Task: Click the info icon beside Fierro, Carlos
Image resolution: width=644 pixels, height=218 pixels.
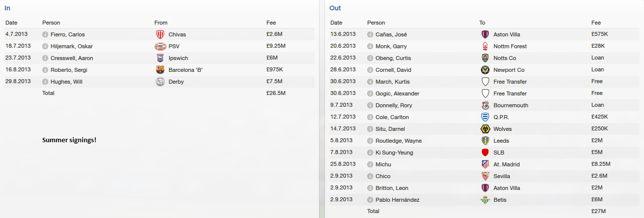Action: click(45, 34)
